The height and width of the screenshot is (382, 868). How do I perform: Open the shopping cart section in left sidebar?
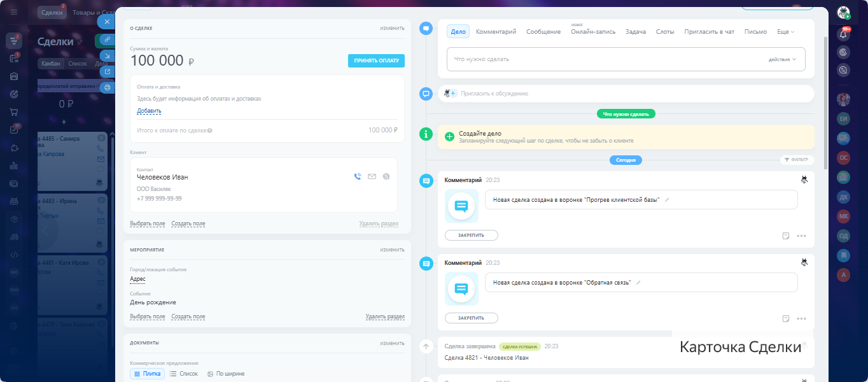tap(14, 112)
